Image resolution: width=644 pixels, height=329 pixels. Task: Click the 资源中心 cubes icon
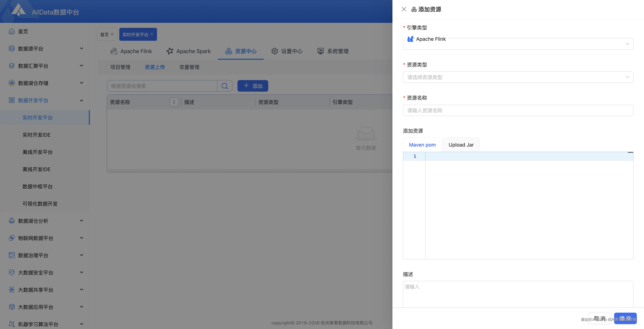pos(229,51)
